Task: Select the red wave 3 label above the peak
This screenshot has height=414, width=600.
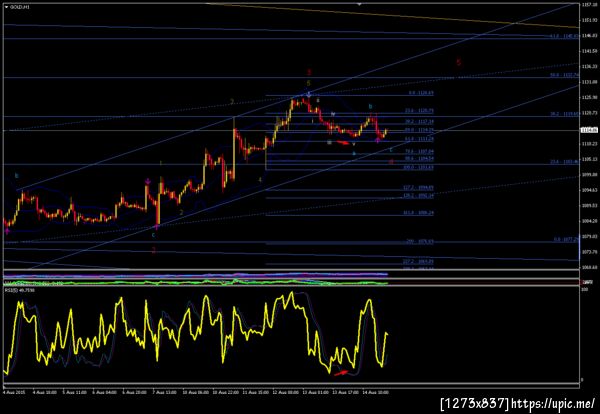Action: pos(309,72)
